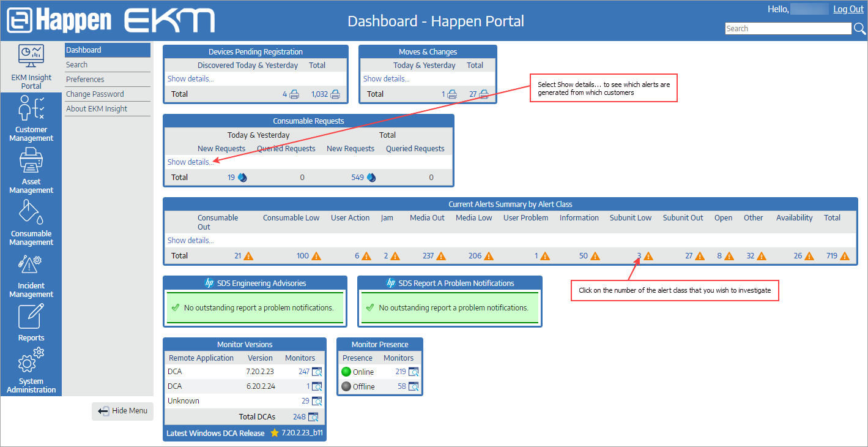View monitors list icon for Offline presence

(x=414, y=386)
